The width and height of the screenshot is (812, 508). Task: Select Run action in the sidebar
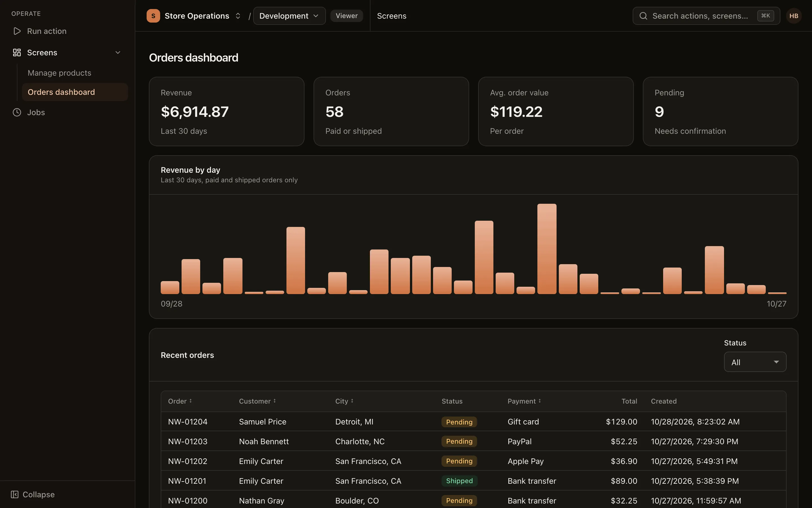pos(47,31)
